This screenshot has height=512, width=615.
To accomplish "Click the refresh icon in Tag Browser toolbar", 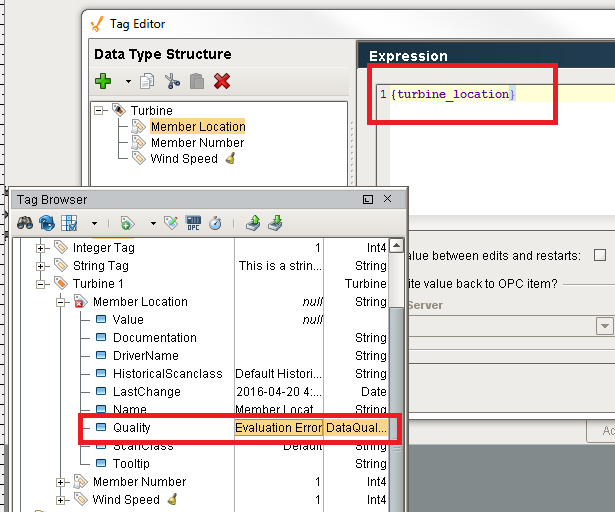I will [x=47, y=222].
